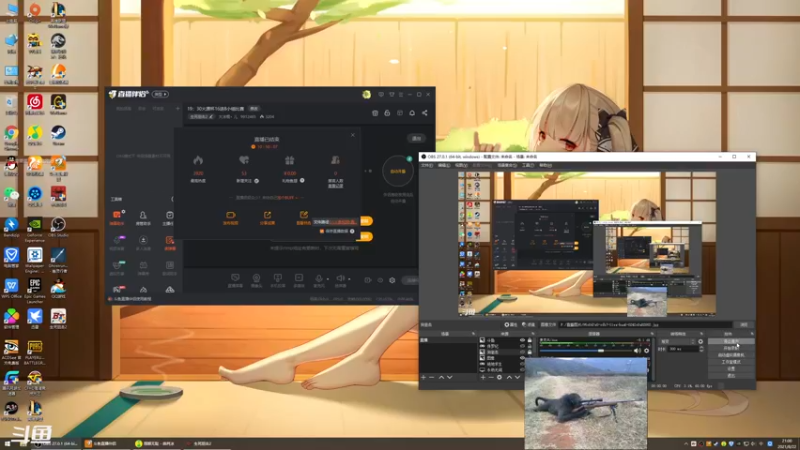Viewport: 800px width, 450px height.
Task: Expand microphone options arrow in streaming assistant
Action: (x=327, y=279)
